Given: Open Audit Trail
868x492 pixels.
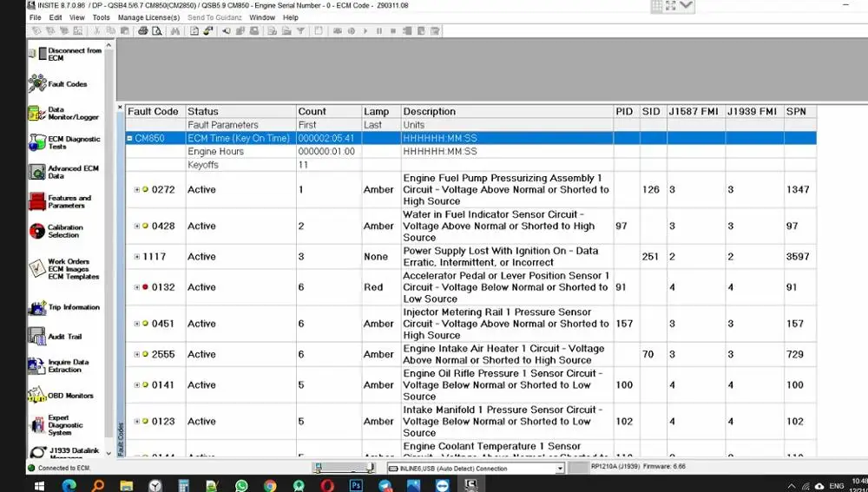Looking at the screenshot, I should click(x=56, y=337).
